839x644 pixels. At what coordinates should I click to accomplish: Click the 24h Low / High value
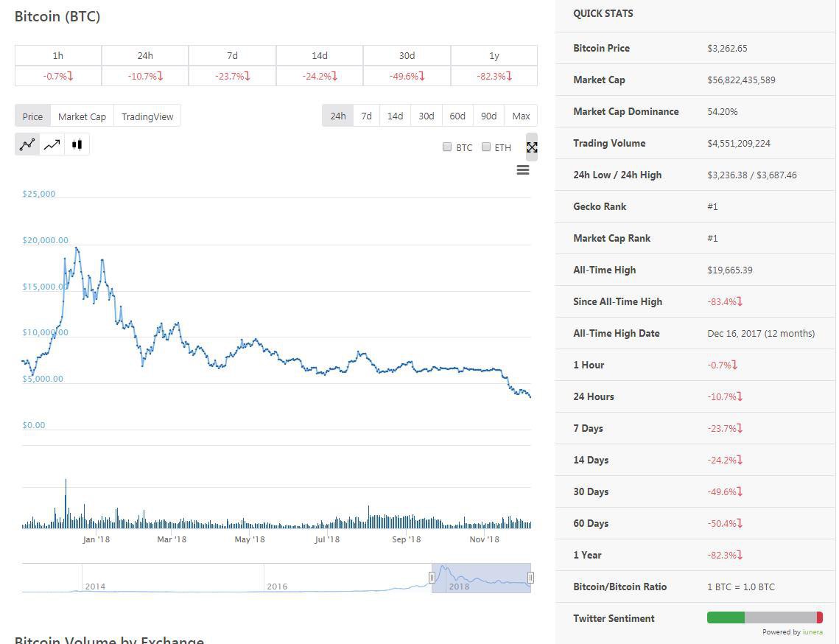[x=752, y=175]
